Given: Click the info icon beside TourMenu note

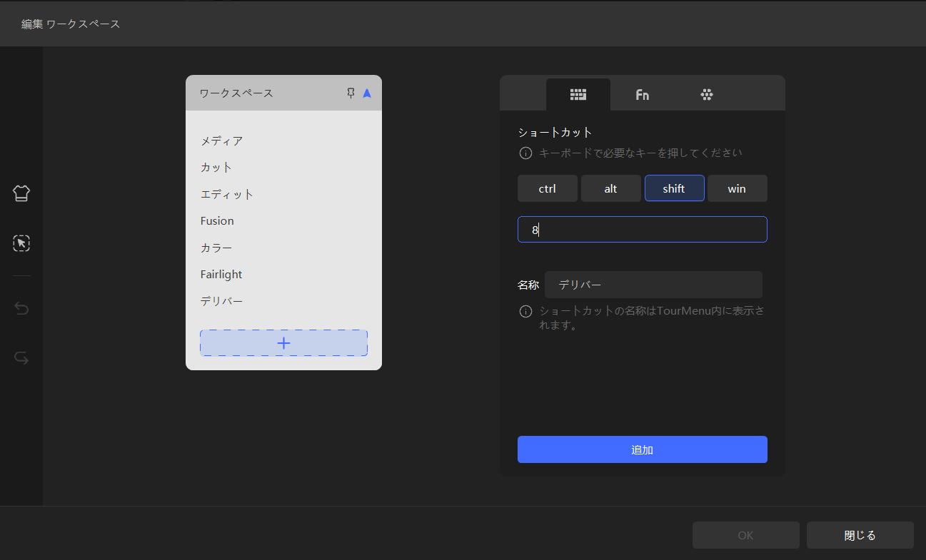Looking at the screenshot, I should (525, 311).
